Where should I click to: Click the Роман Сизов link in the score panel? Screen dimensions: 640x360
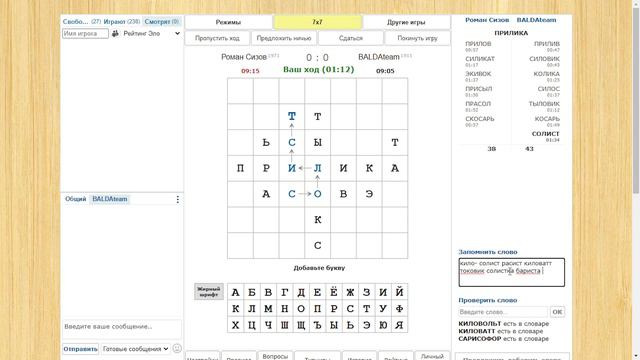(x=487, y=20)
